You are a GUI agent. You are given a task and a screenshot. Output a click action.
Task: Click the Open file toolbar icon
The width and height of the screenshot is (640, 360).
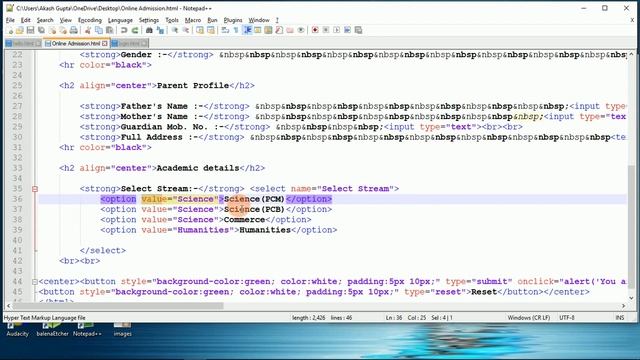click(x=20, y=30)
